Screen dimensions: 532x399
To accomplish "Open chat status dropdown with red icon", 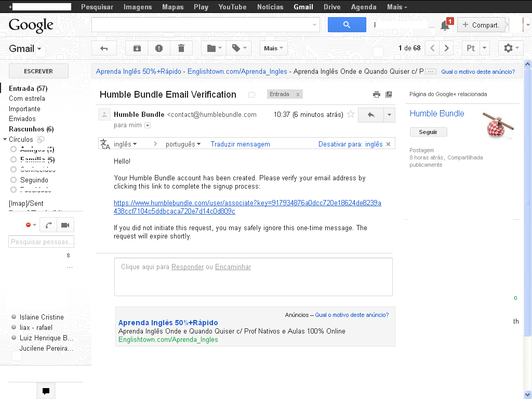I will click(x=31, y=225).
